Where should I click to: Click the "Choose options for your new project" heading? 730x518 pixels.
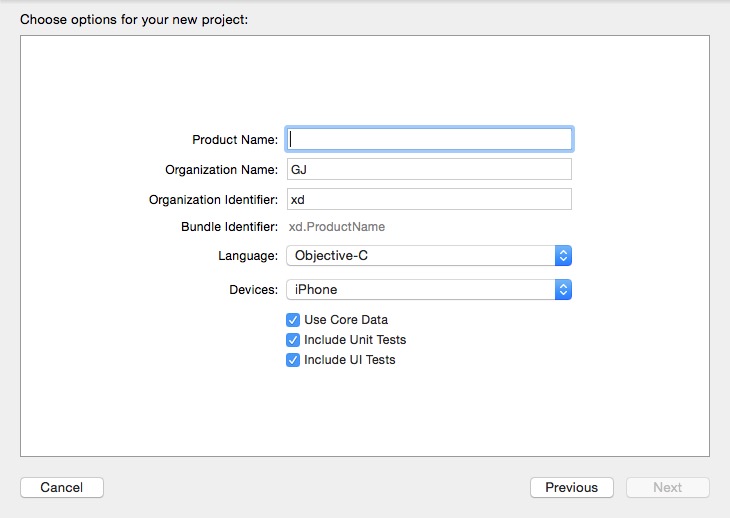(x=134, y=19)
